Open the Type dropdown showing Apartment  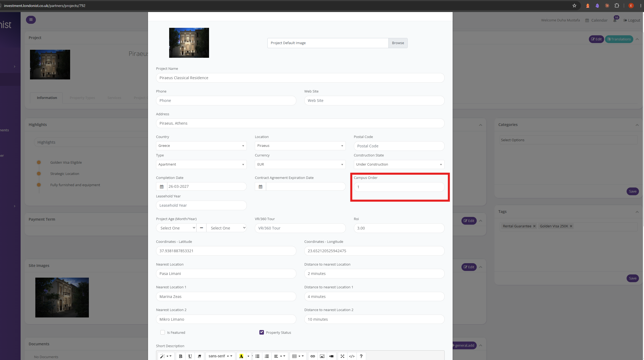point(201,164)
